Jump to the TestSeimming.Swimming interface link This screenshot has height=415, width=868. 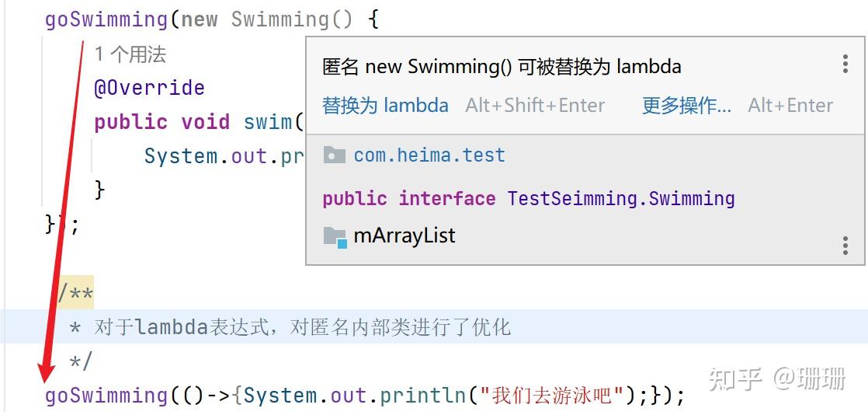[620, 198]
